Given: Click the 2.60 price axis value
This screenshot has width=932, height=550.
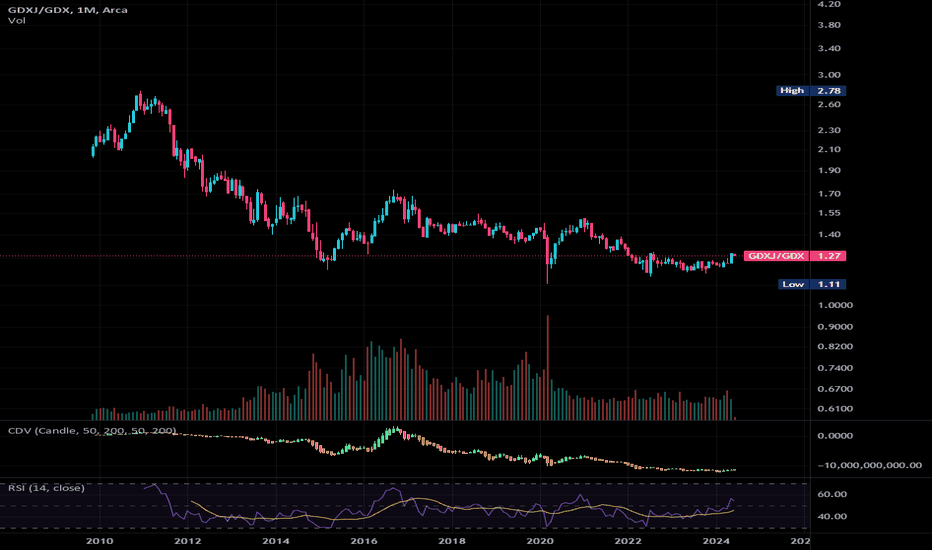Looking at the screenshot, I should tap(829, 105).
